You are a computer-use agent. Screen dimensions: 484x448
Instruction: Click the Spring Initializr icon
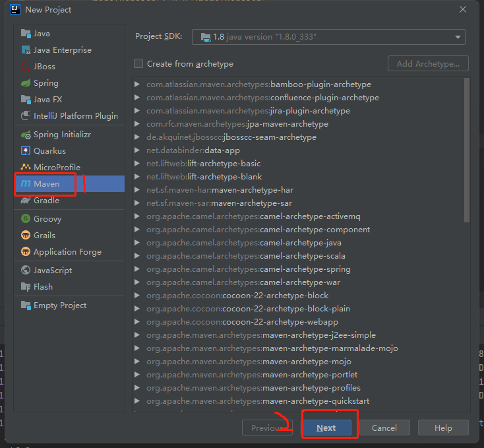tap(26, 135)
